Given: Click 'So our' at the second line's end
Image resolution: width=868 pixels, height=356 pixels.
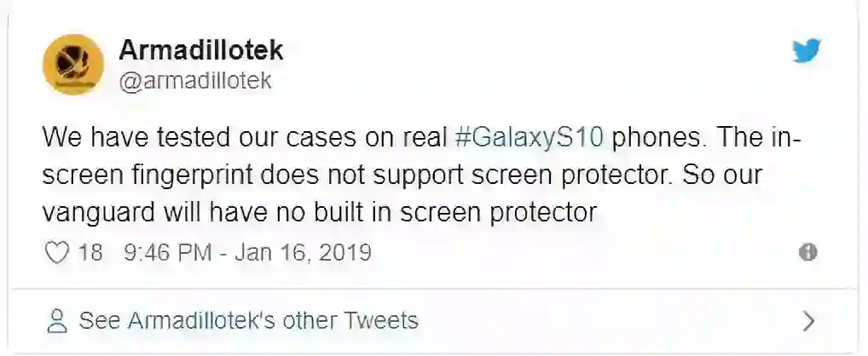Looking at the screenshot, I should [x=722, y=175].
